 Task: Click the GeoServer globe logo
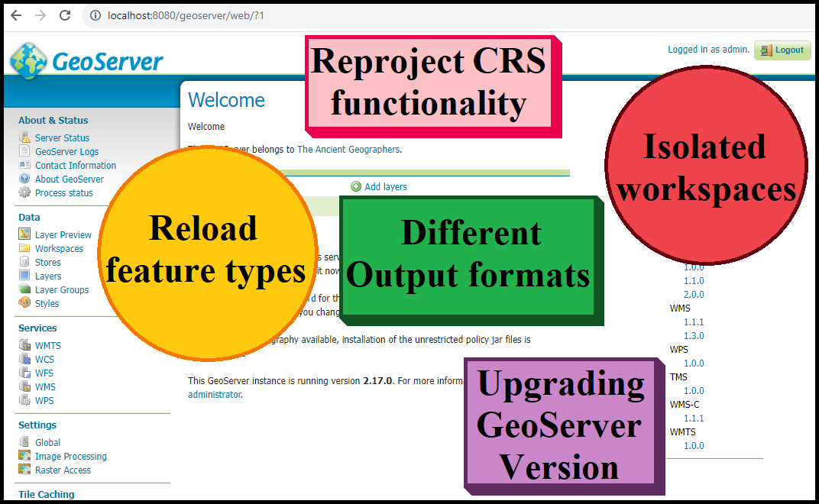pos(28,61)
